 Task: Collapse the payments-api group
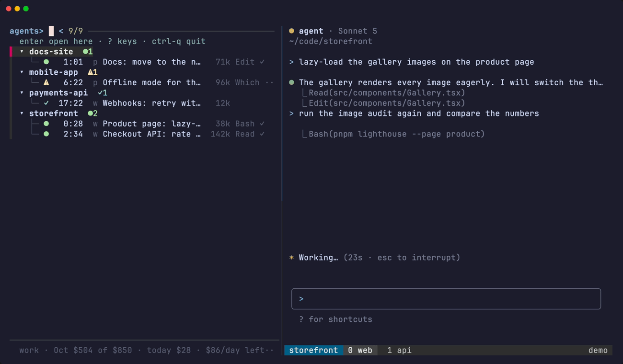[22, 93]
